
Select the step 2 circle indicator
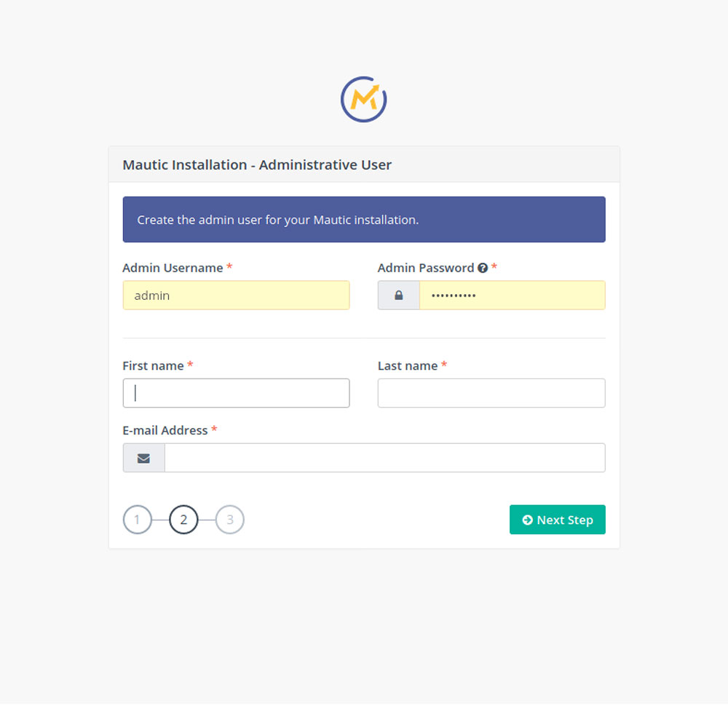pos(183,520)
